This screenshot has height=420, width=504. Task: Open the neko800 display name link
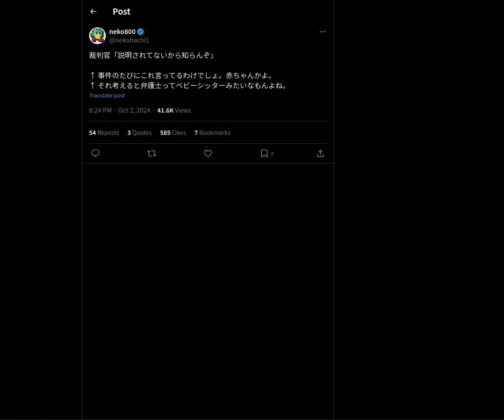click(x=122, y=31)
